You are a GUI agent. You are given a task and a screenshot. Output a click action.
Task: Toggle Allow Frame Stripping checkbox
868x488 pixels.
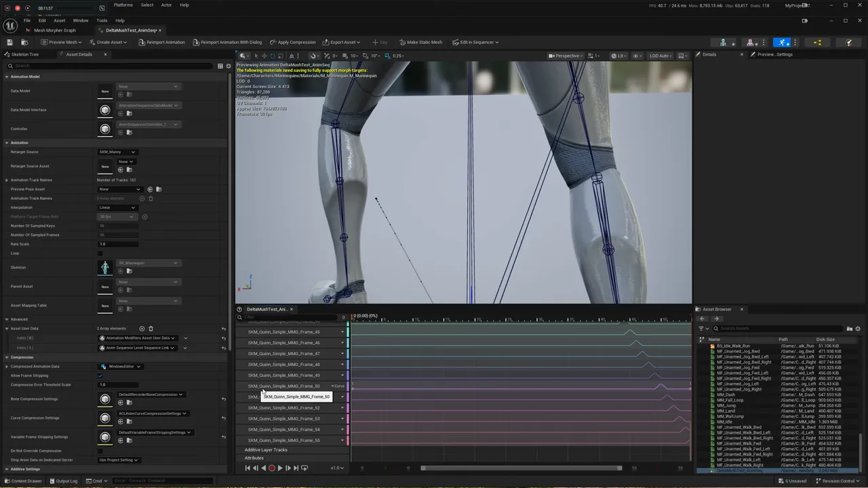(x=100, y=375)
